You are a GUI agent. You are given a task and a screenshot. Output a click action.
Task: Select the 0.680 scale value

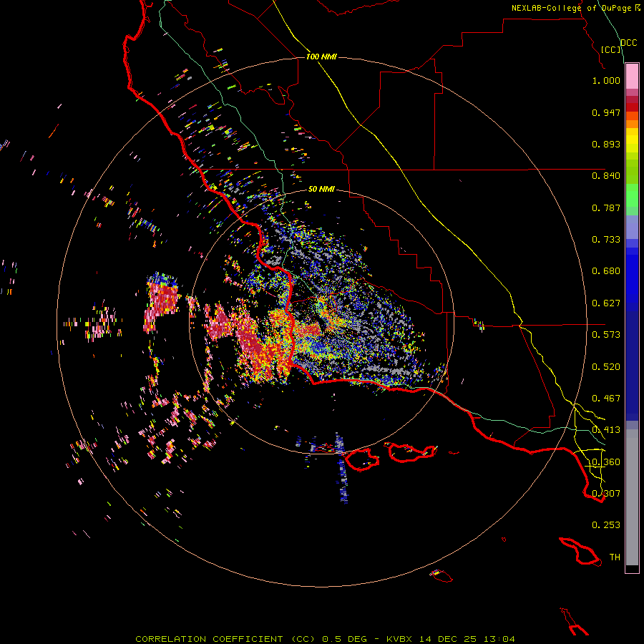click(606, 271)
